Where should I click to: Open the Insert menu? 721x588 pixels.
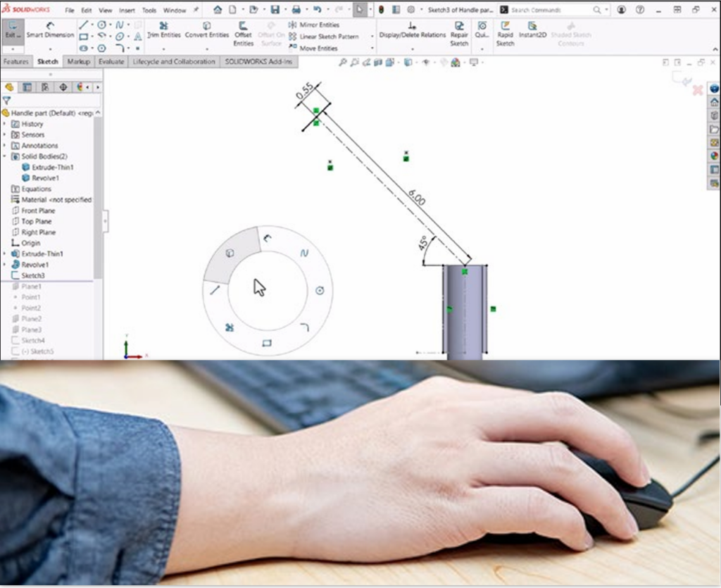tap(127, 11)
